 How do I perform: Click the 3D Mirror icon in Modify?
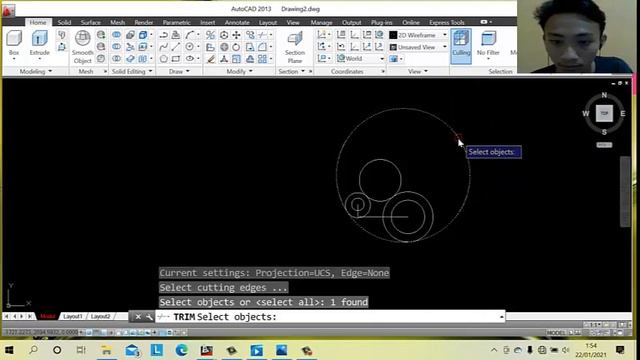tap(211, 35)
